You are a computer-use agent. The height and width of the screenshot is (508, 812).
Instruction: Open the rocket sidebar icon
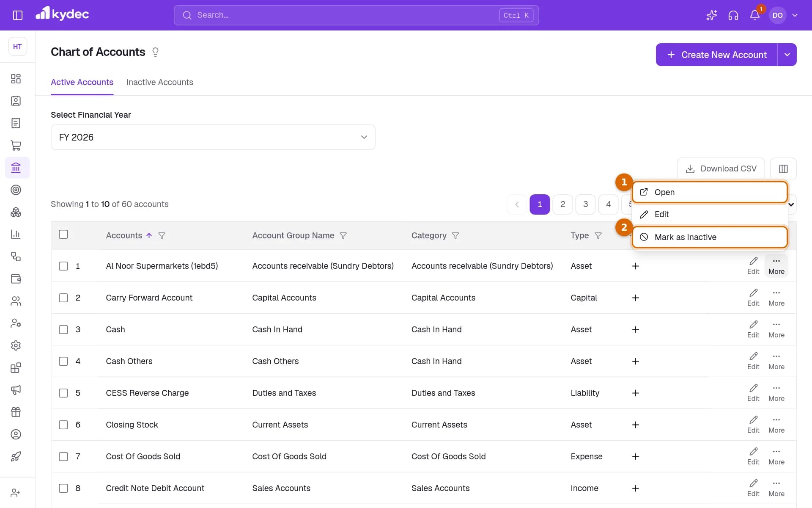tap(16, 456)
